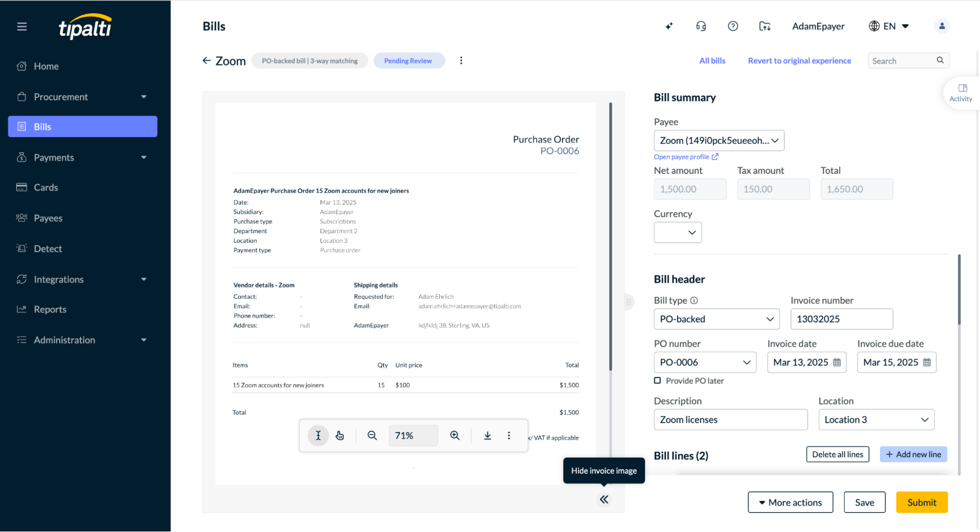Click the external link icon by payee profile
The height and width of the screenshot is (532, 980).
pyautogui.click(x=715, y=157)
